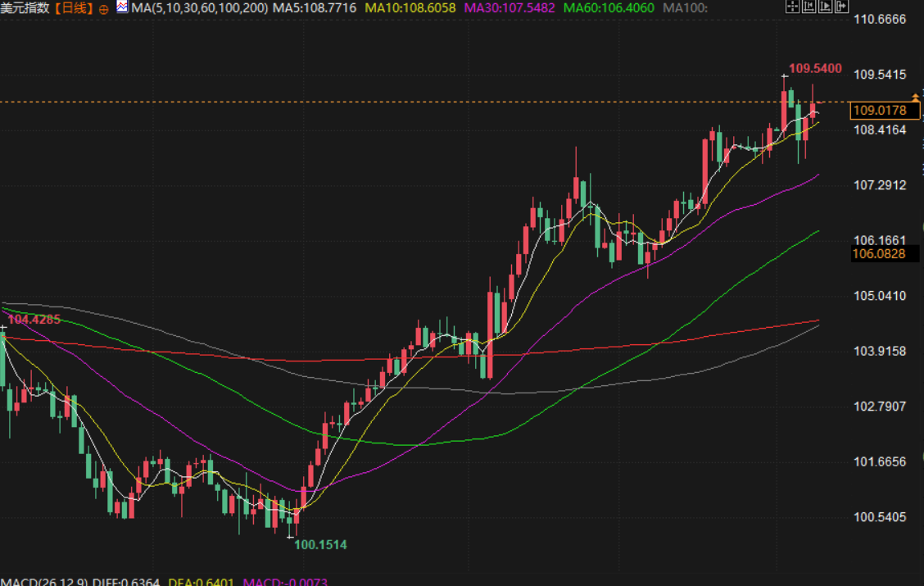This screenshot has width=924, height=586.
Task: Click the orange 106.0828 price label on axis
Action: pos(879,254)
